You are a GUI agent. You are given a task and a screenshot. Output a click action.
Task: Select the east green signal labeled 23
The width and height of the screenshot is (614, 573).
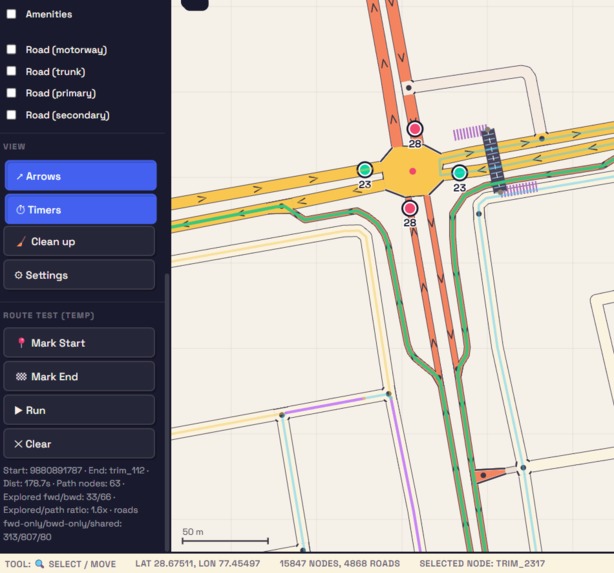click(x=459, y=172)
